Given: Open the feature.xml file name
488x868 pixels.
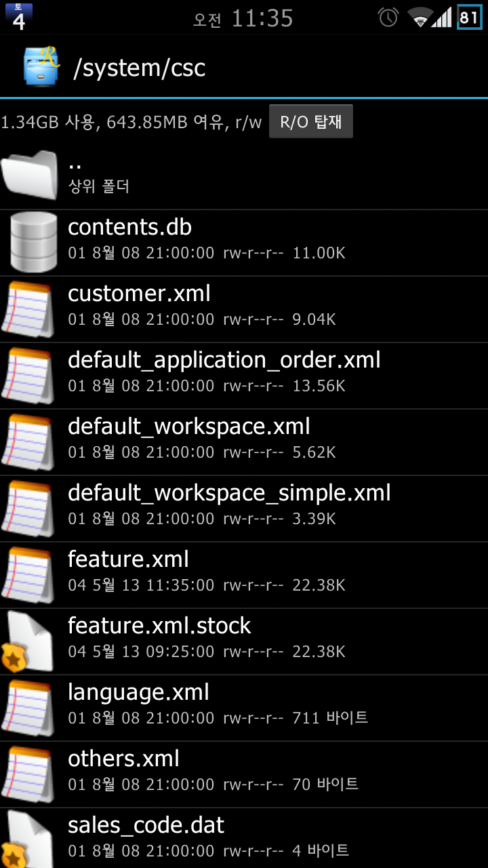Looking at the screenshot, I should pos(128,559).
